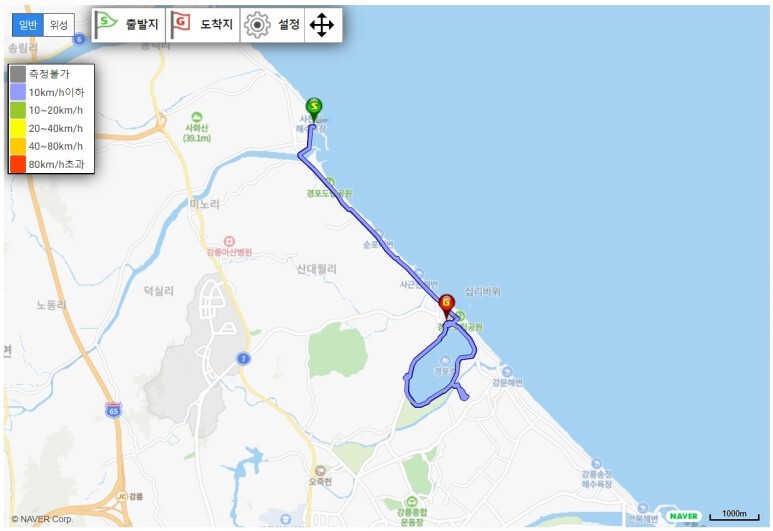
Task: Click the red 80km/h초과 legend swatch
Action: (x=18, y=164)
